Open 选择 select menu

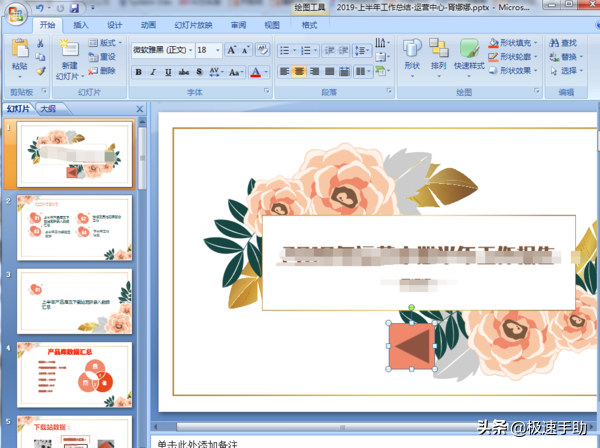pos(566,71)
